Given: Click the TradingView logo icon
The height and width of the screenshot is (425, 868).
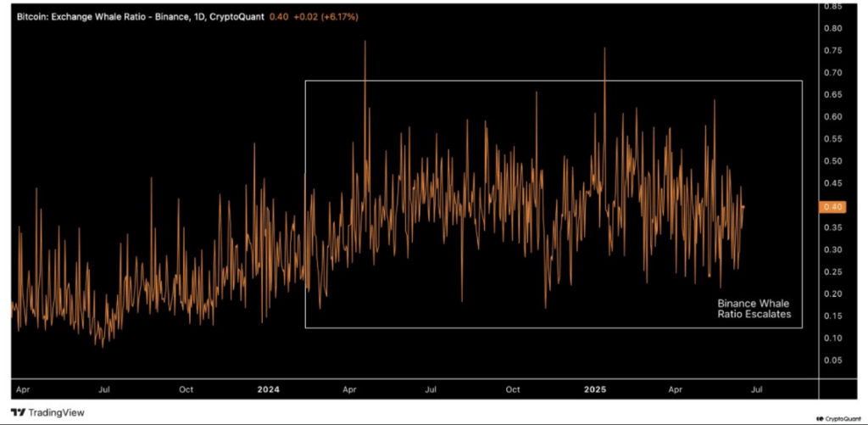Looking at the screenshot, I should [x=18, y=412].
